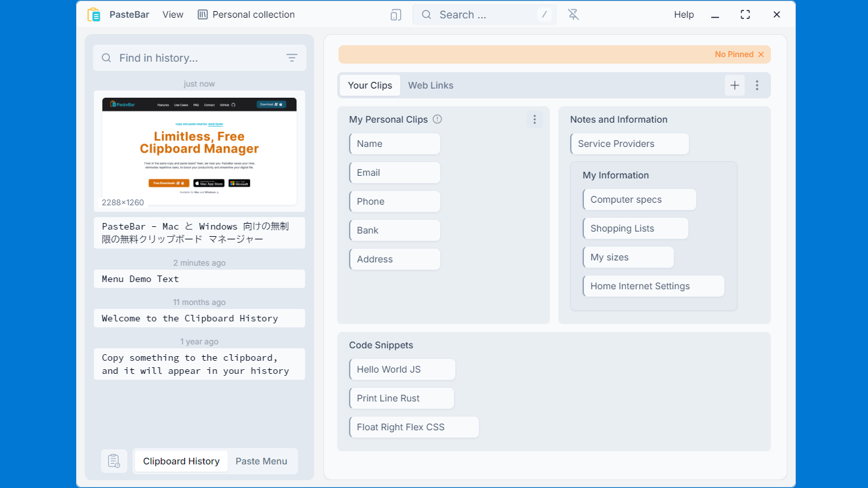This screenshot has height=488, width=868.
Task: Click the slash shortcut badge in search
Action: 545,14
